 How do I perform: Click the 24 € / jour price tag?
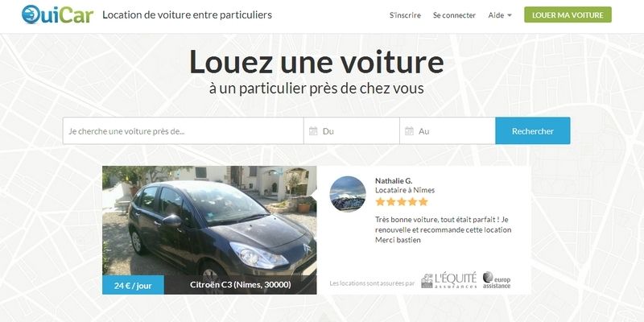[x=133, y=285]
